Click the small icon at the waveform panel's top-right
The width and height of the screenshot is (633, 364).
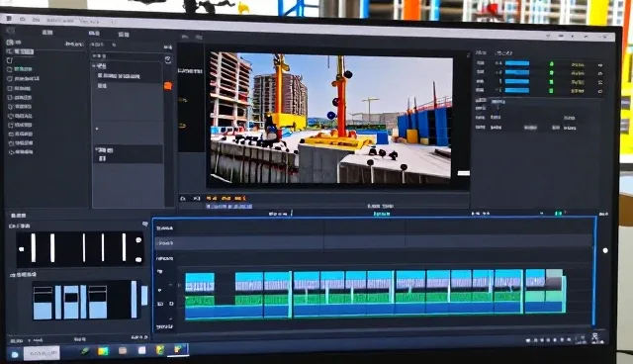pos(145,224)
